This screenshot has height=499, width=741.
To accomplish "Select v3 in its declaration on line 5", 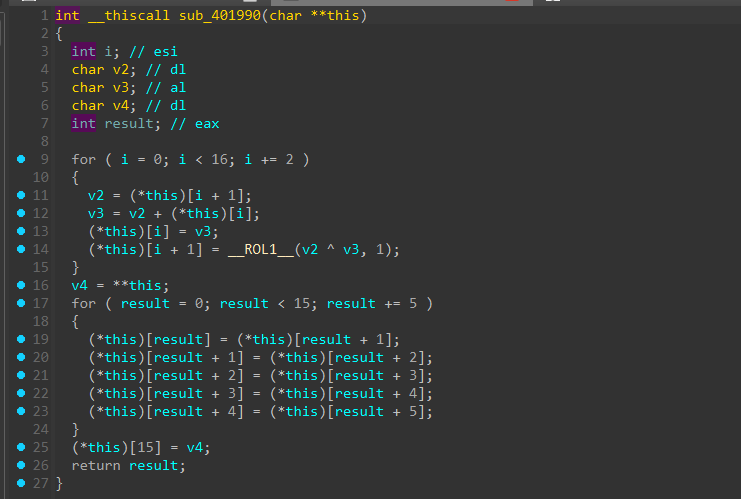I will coord(121,87).
